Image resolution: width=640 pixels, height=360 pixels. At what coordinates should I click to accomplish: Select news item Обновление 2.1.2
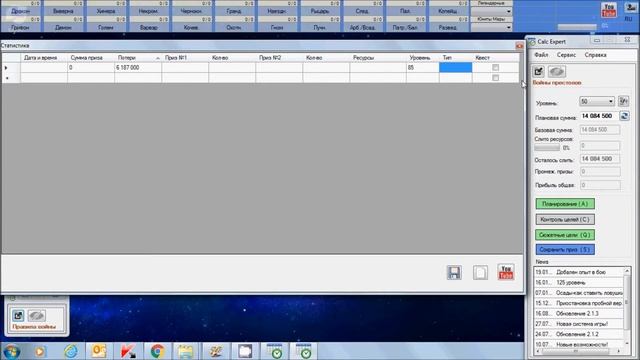click(579, 334)
